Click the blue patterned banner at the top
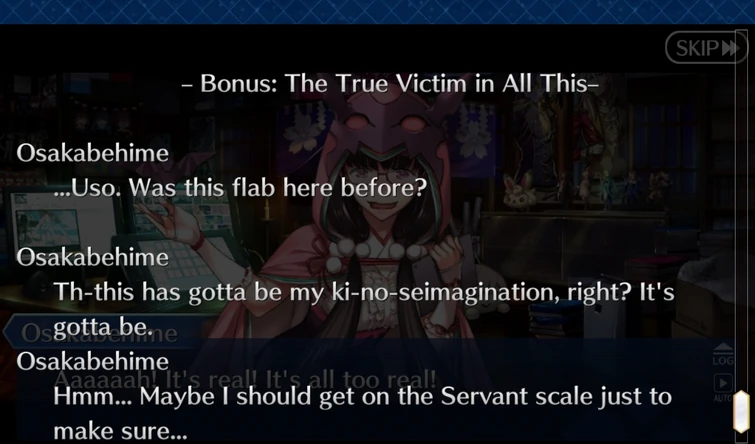The image size is (755, 444). (378, 12)
